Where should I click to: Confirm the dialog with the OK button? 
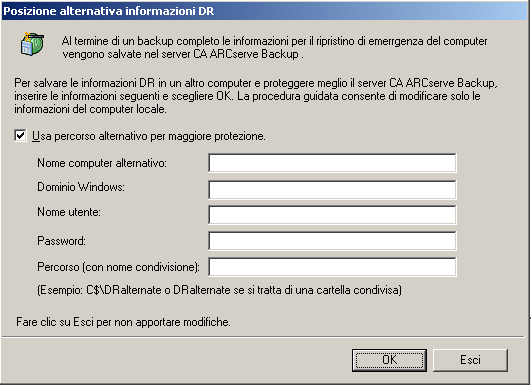point(389,360)
